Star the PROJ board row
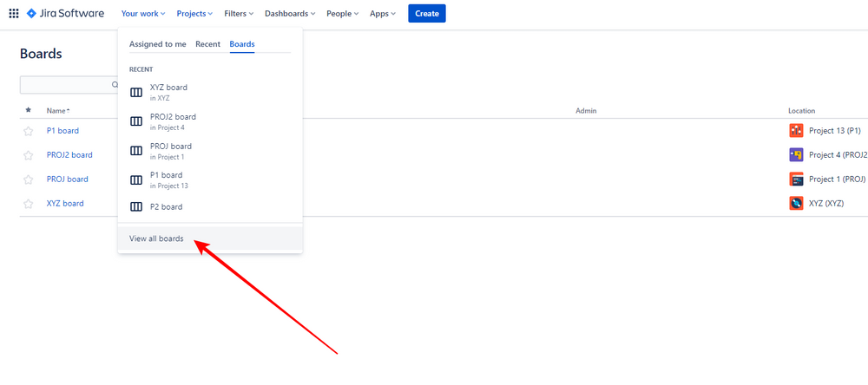The height and width of the screenshot is (385, 868). coord(29,179)
